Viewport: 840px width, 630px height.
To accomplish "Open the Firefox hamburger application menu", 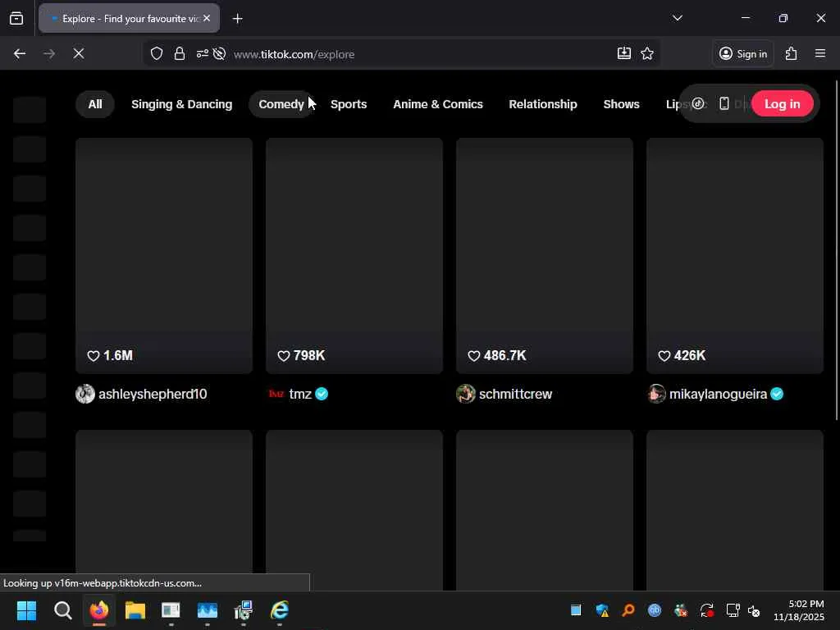I will coord(820,53).
